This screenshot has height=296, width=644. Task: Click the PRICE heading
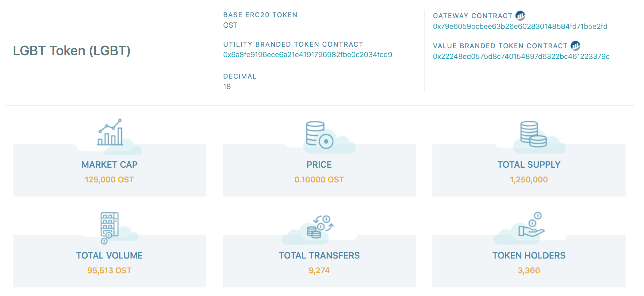319,165
